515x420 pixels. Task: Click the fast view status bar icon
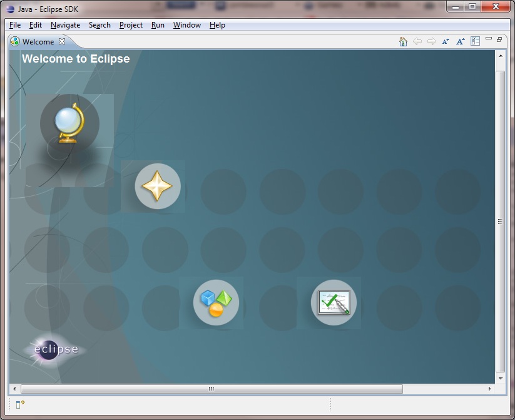[21, 404]
